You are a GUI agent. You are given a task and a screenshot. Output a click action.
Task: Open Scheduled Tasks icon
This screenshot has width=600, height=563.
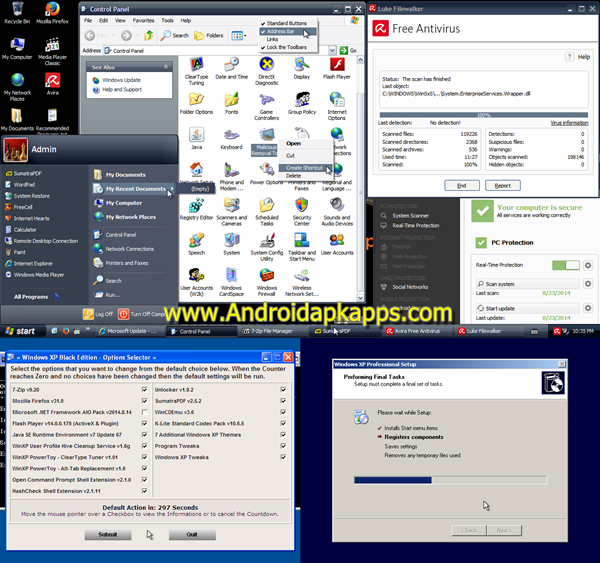tap(267, 212)
